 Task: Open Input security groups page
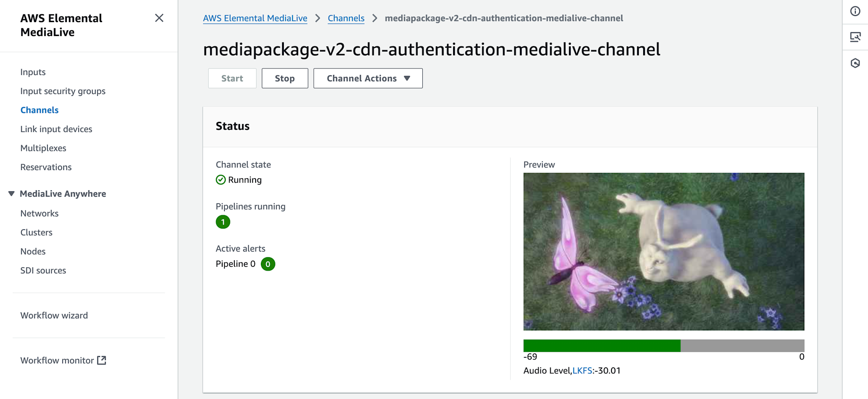[63, 91]
